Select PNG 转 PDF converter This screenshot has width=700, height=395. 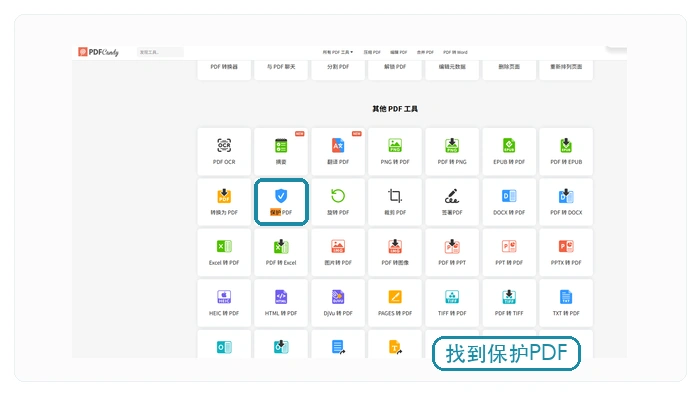click(x=395, y=151)
